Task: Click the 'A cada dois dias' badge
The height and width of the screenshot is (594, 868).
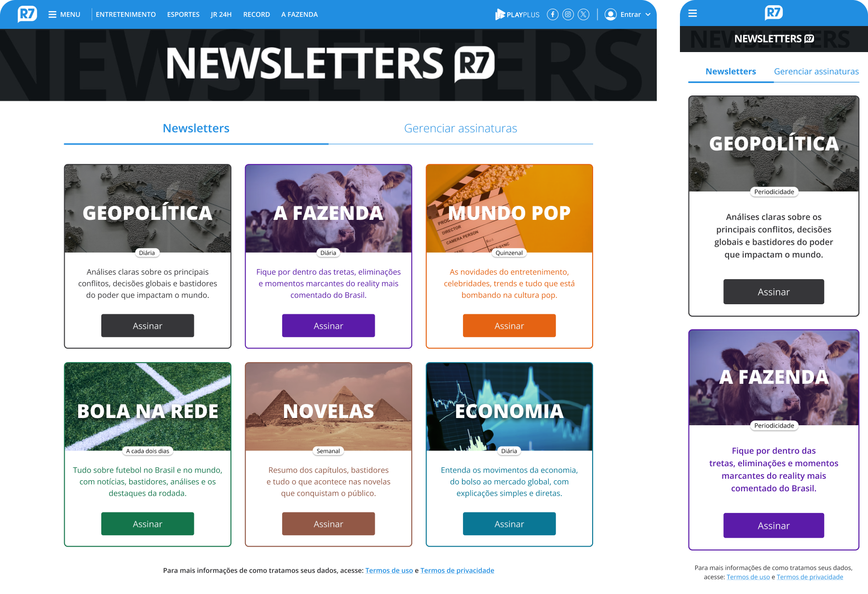Action: click(x=148, y=451)
